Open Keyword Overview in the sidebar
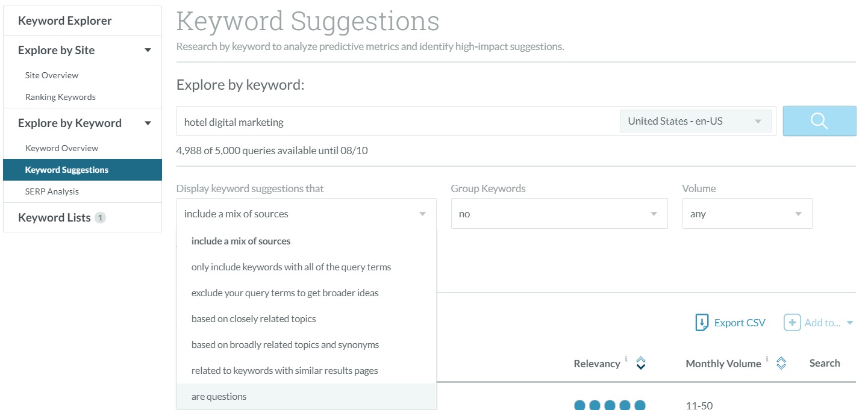Viewport: 868px width, 410px height. pos(61,148)
